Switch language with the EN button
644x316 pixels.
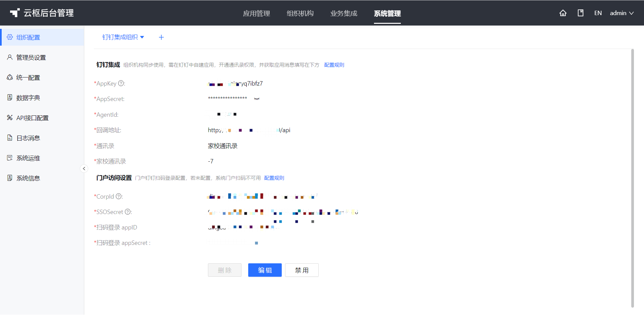pos(598,13)
